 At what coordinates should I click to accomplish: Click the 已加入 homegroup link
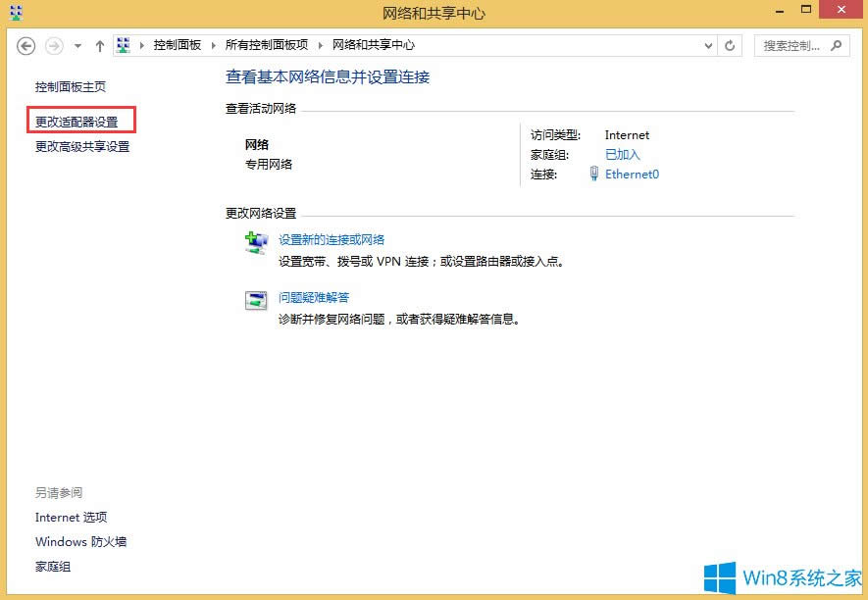tap(621, 154)
